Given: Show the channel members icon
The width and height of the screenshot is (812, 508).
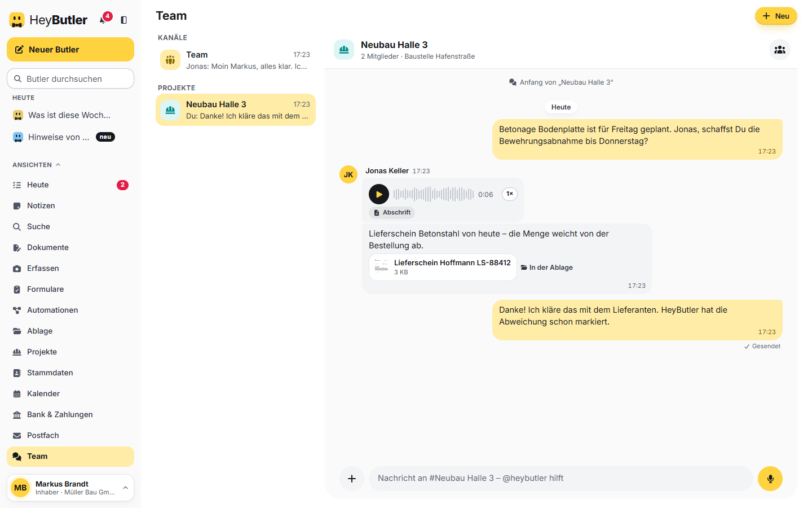Looking at the screenshot, I should (x=780, y=50).
